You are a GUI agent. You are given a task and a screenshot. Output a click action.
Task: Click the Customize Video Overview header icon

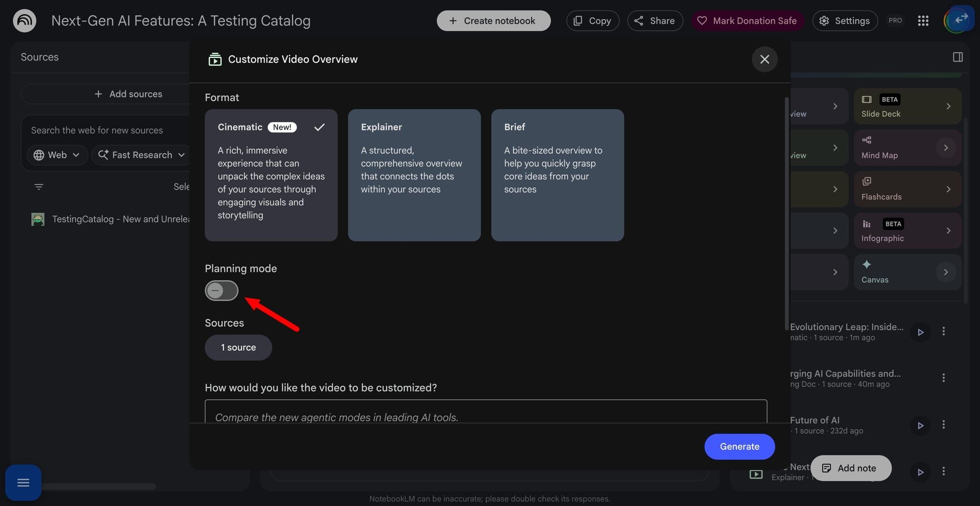point(215,59)
